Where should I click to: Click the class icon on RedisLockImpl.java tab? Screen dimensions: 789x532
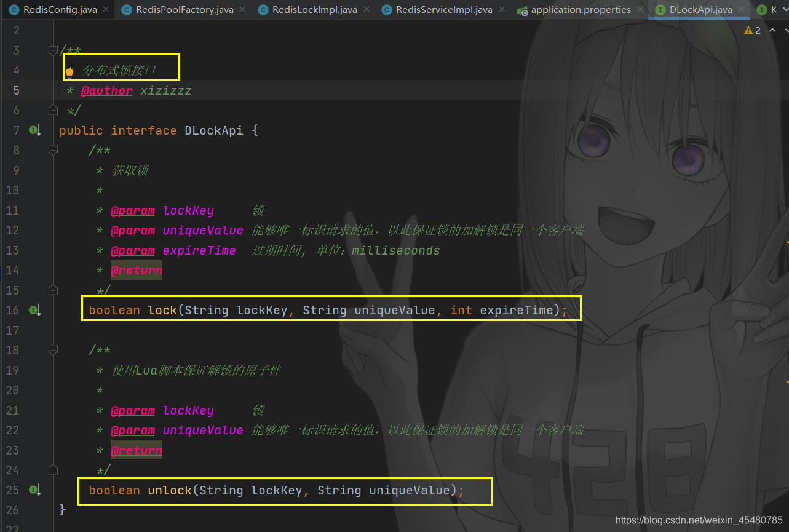263,10
